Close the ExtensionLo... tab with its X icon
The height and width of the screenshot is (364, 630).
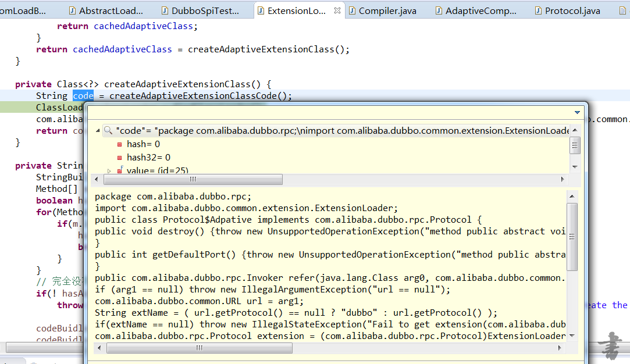(337, 10)
